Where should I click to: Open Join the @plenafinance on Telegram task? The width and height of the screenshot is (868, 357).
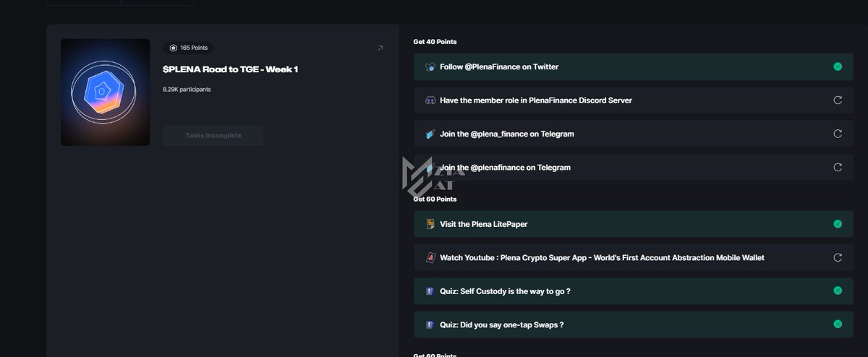634,167
